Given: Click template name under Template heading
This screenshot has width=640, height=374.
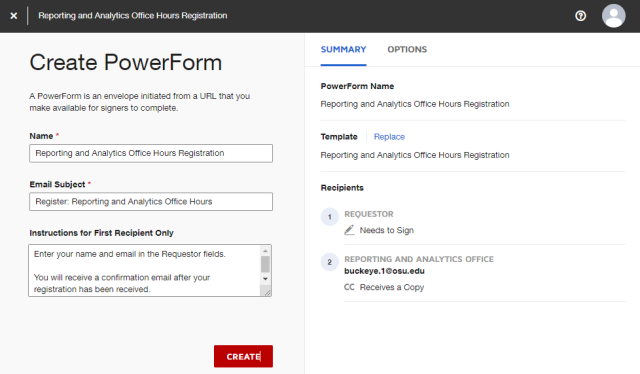Looking at the screenshot, I should [415, 155].
